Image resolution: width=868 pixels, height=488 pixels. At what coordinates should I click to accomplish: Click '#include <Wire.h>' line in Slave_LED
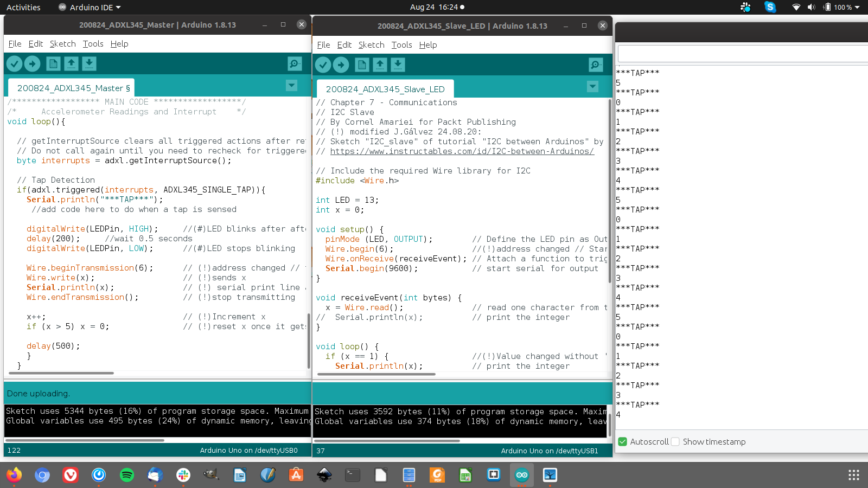(x=357, y=181)
